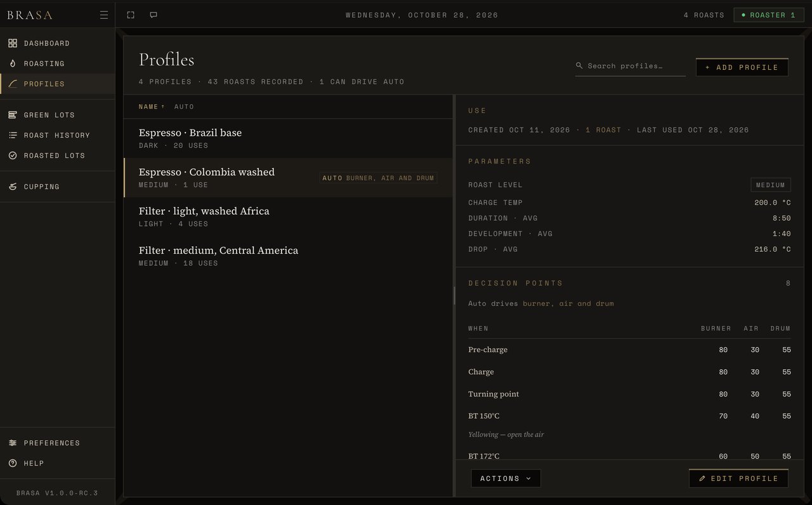
Task: Click the BRASA logo
Action: tap(30, 15)
